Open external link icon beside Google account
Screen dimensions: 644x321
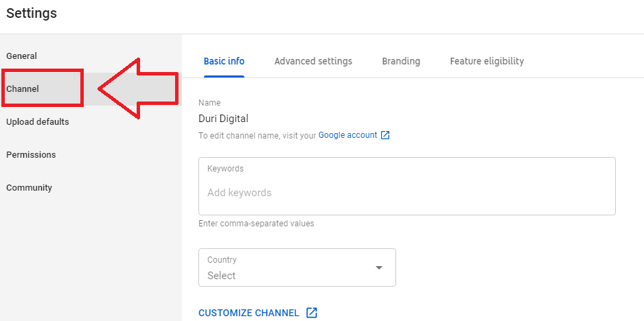tap(385, 135)
